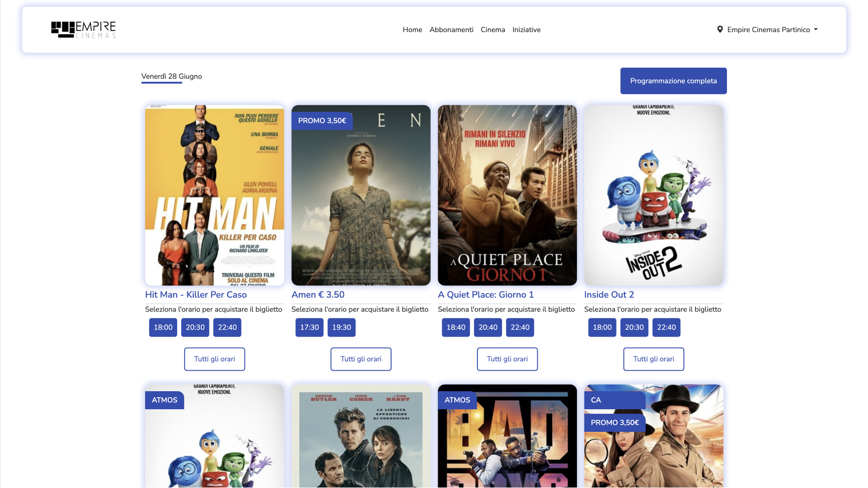Select 20:40 showtime for A Quiet Place
Image resolution: width=868 pixels, height=488 pixels.
pos(488,328)
